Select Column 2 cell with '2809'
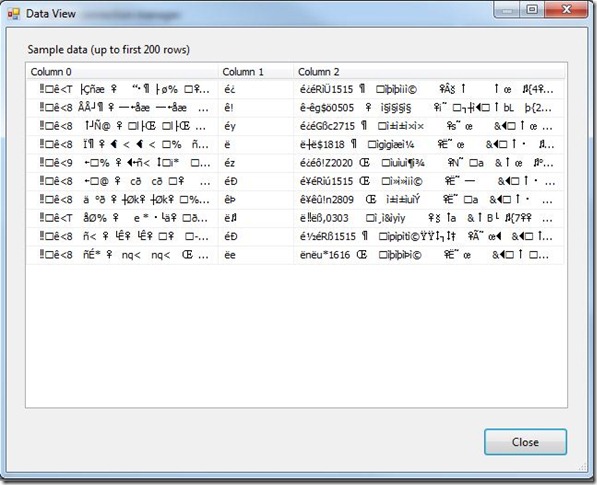 click(x=429, y=200)
